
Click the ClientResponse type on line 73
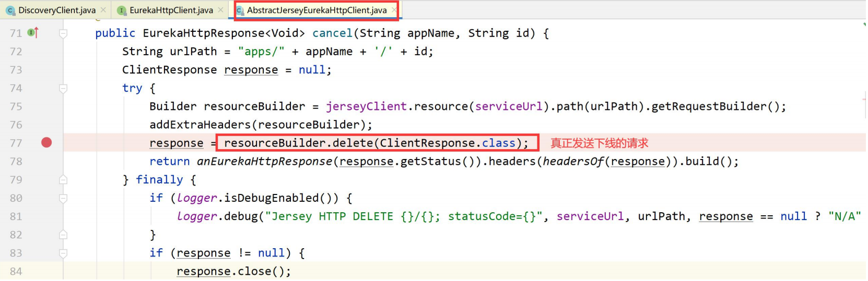169,70
